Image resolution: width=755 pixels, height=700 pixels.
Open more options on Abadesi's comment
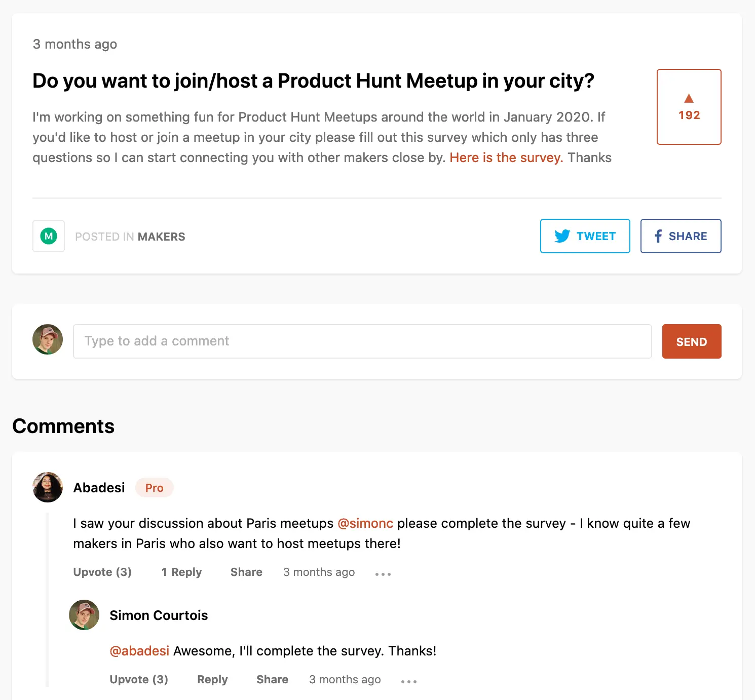383,574
